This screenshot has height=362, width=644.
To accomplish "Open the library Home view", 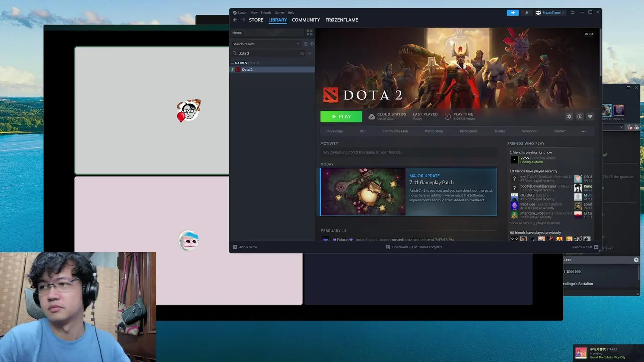I will 267,32.
